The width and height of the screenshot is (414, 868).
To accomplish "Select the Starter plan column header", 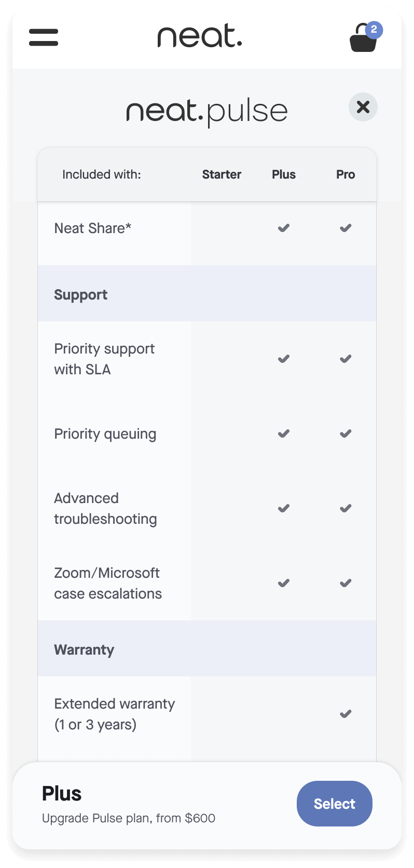I will pos(222,174).
